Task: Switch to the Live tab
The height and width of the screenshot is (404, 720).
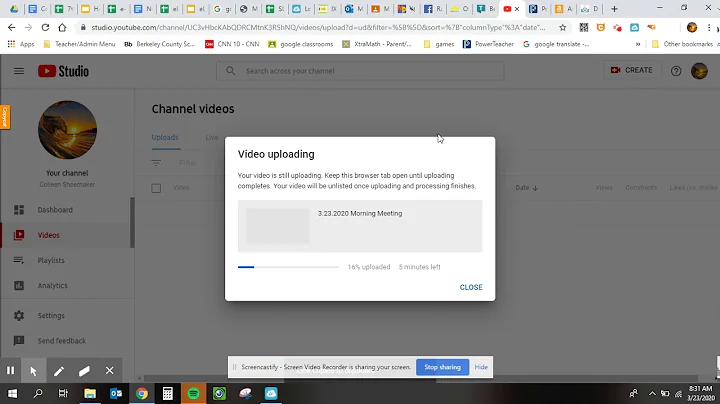Action: click(x=212, y=137)
